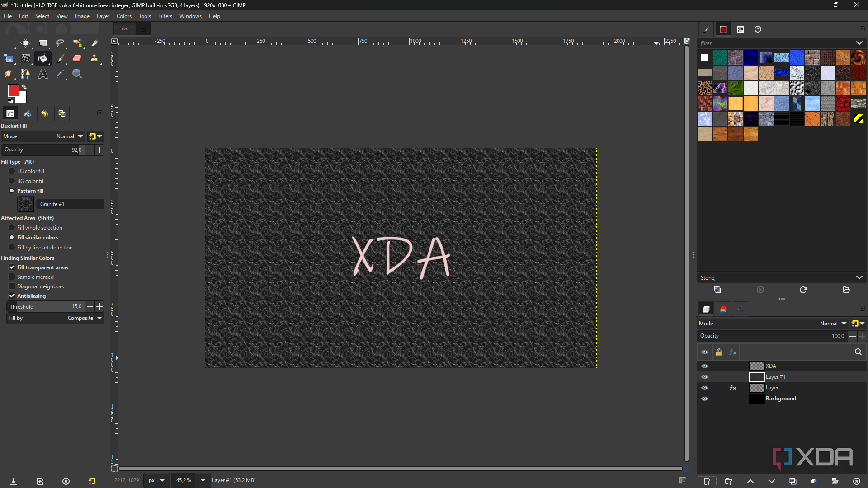Select the Crop tool
This screenshot has height=488, width=868.
pyautogui.click(x=94, y=43)
